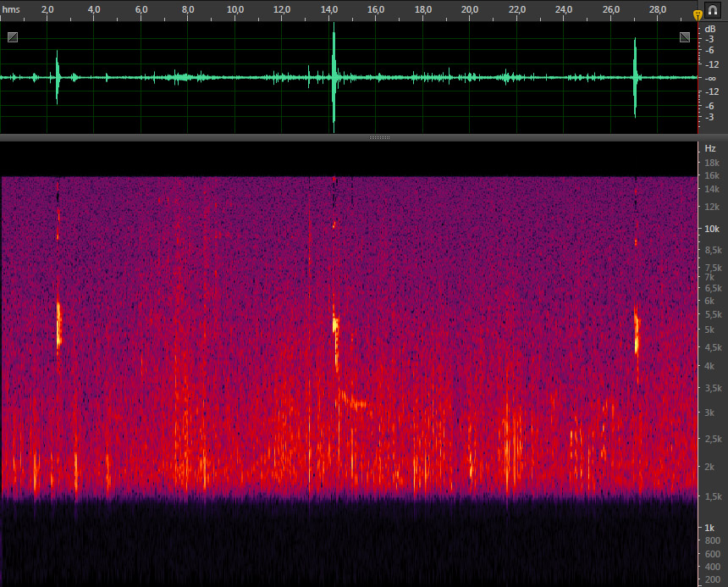This screenshot has height=587, width=728.
Task: Click the 2,0 mark on time ruler
Action: [47, 9]
